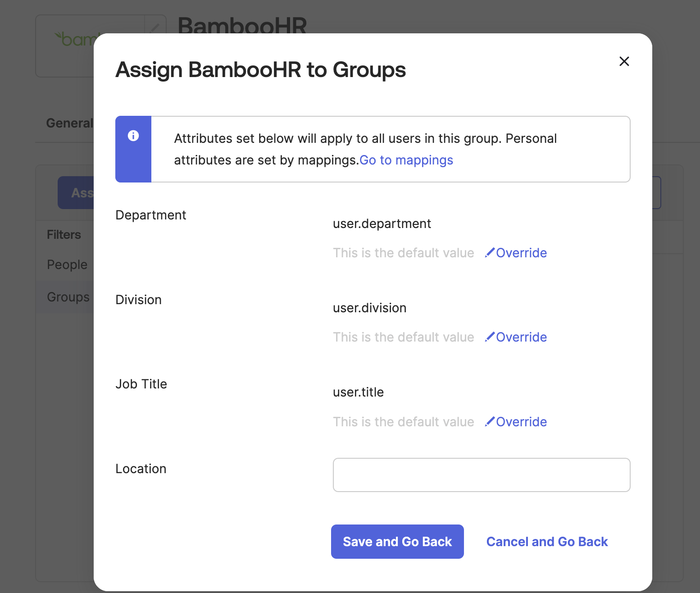Click the Location field label
Screen dimensions: 700x593
point(141,469)
